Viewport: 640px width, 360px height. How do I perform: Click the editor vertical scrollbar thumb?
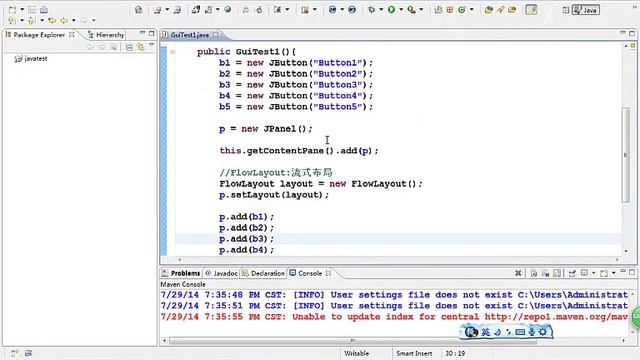(626, 154)
